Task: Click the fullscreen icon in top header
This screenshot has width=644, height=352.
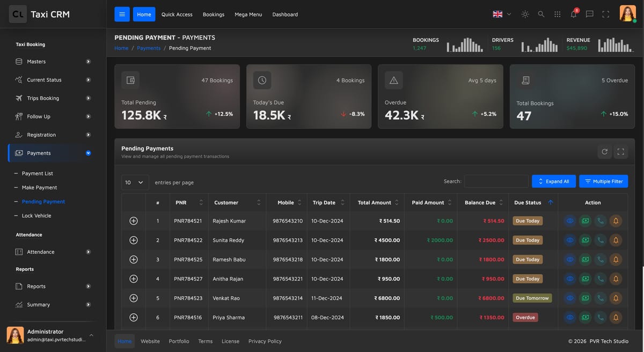Action: [x=605, y=14]
